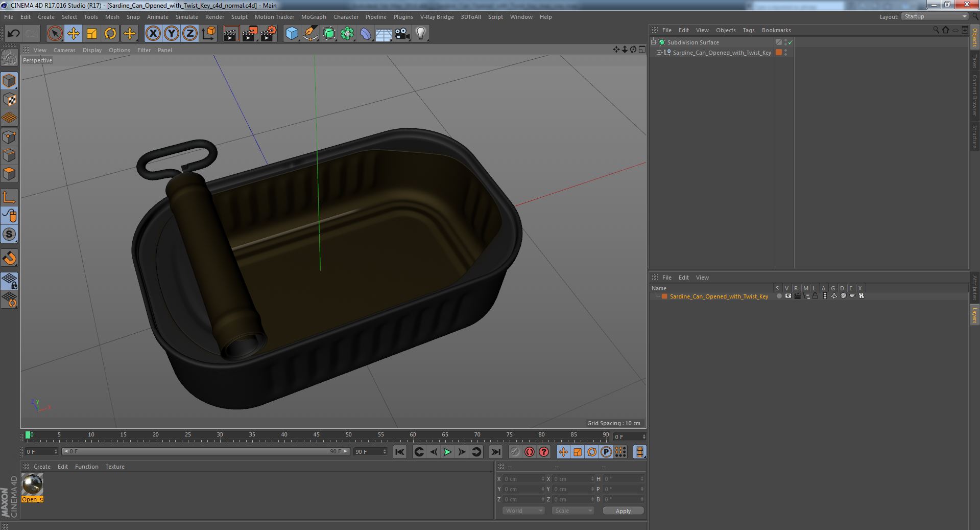
Task: Open the World coordinate dropdown
Action: point(523,511)
